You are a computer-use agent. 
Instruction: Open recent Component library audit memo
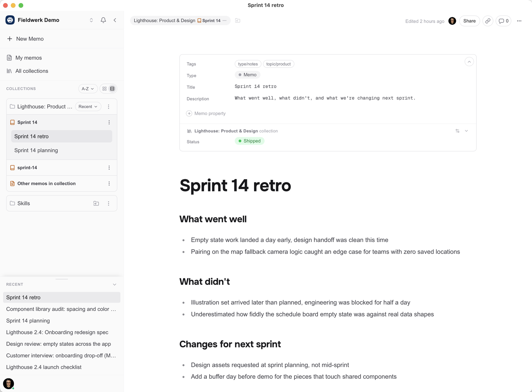pos(62,309)
